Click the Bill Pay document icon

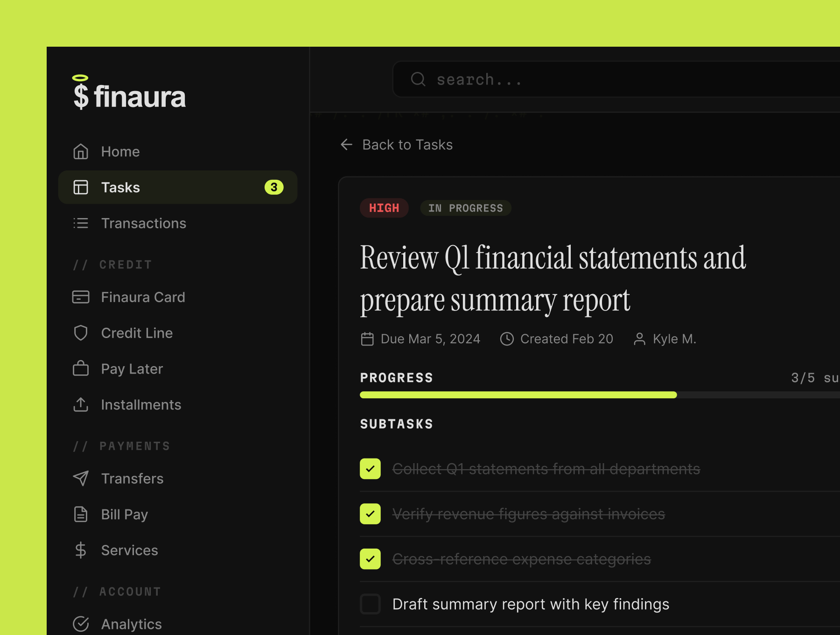pos(81,514)
